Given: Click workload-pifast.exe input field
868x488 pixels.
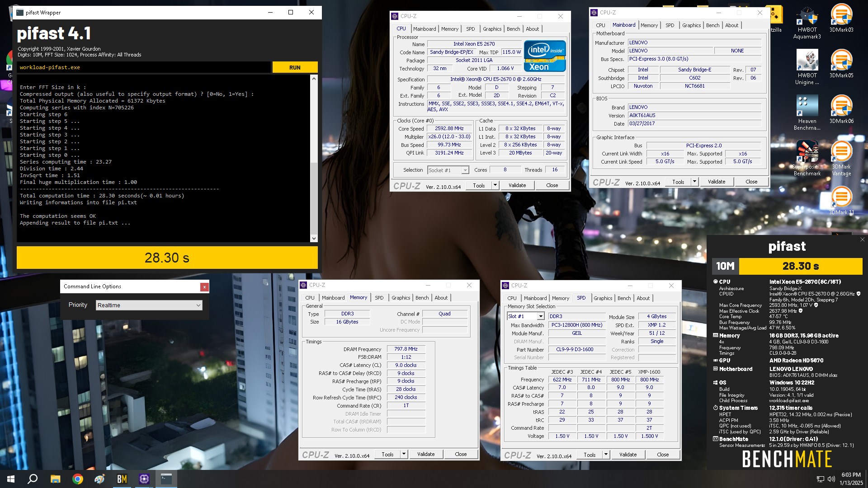Looking at the screenshot, I should click(144, 67).
